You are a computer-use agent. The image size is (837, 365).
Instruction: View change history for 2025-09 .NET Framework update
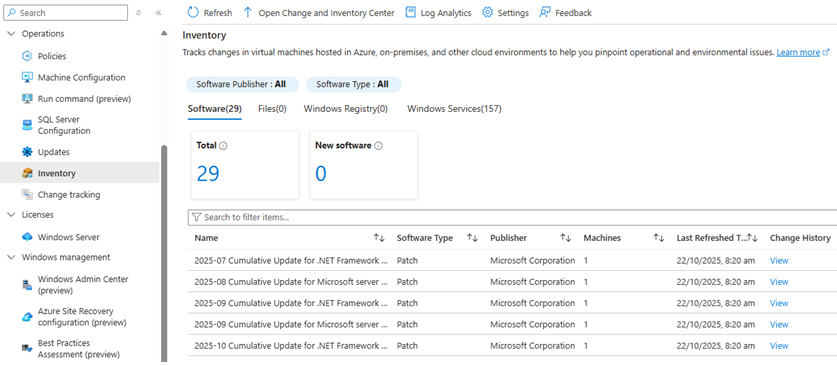[779, 303]
